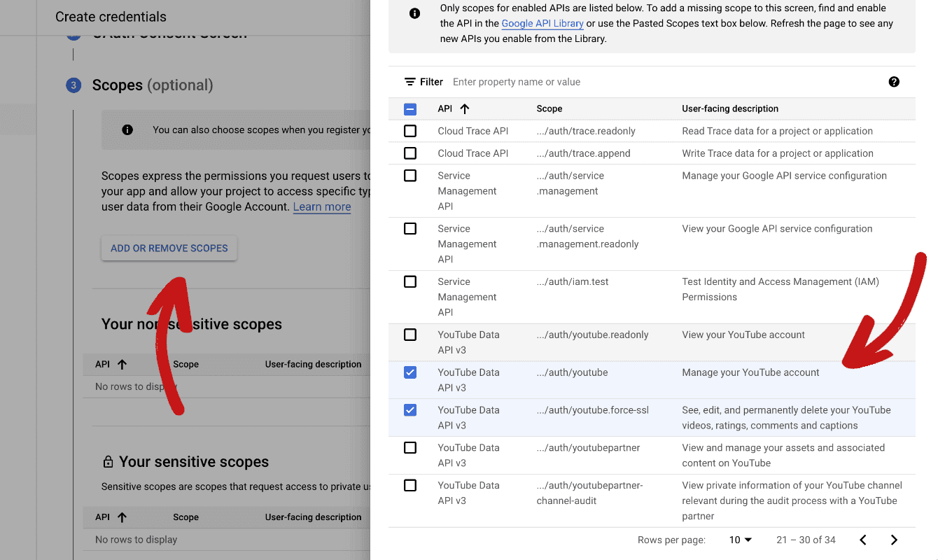Click the User-facing description column header in panel
Viewport: 938px width, 560px height.
tap(730, 108)
